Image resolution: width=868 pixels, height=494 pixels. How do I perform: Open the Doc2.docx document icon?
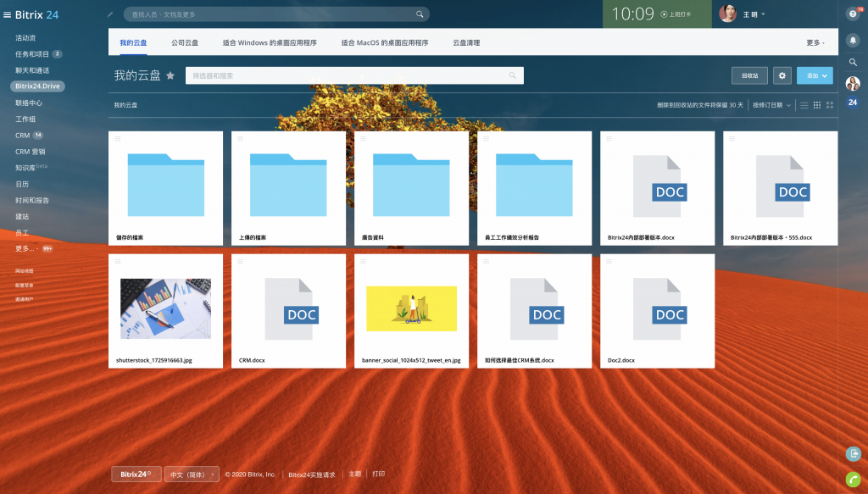coord(659,308)
